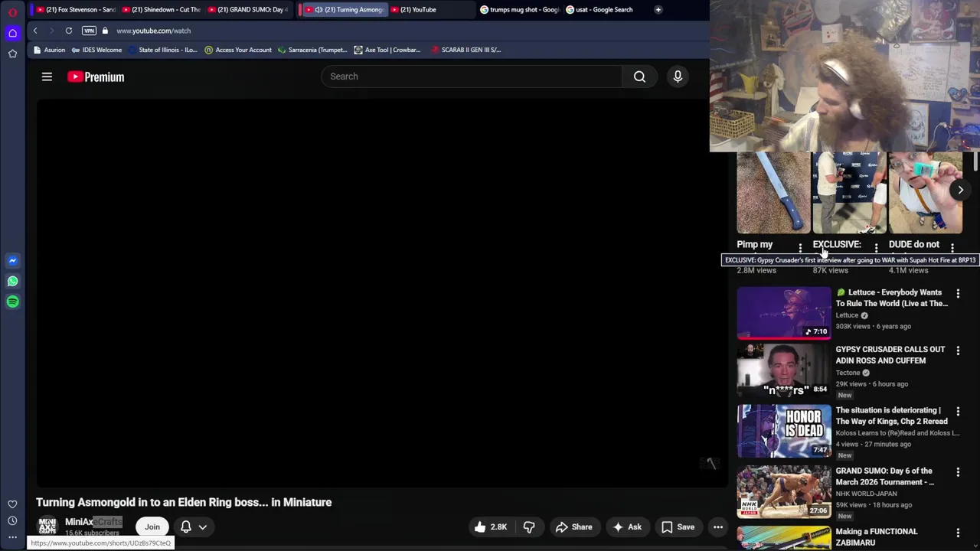Go to YouTube Premium home logo

tap(96, 77)
